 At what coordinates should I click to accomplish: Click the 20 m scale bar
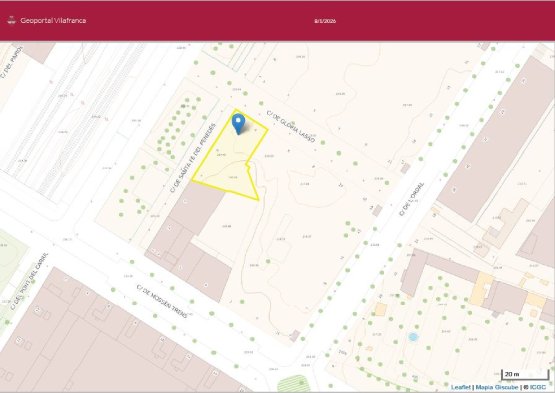(x=525, y=374)
